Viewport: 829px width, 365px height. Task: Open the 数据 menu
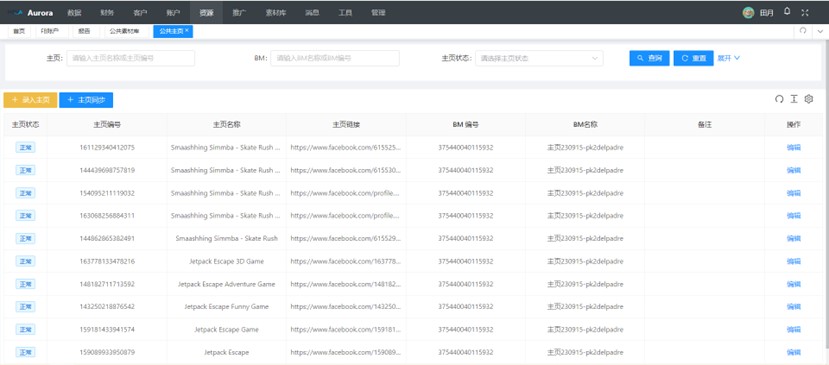pyautogui.click(x=75, y=13)
